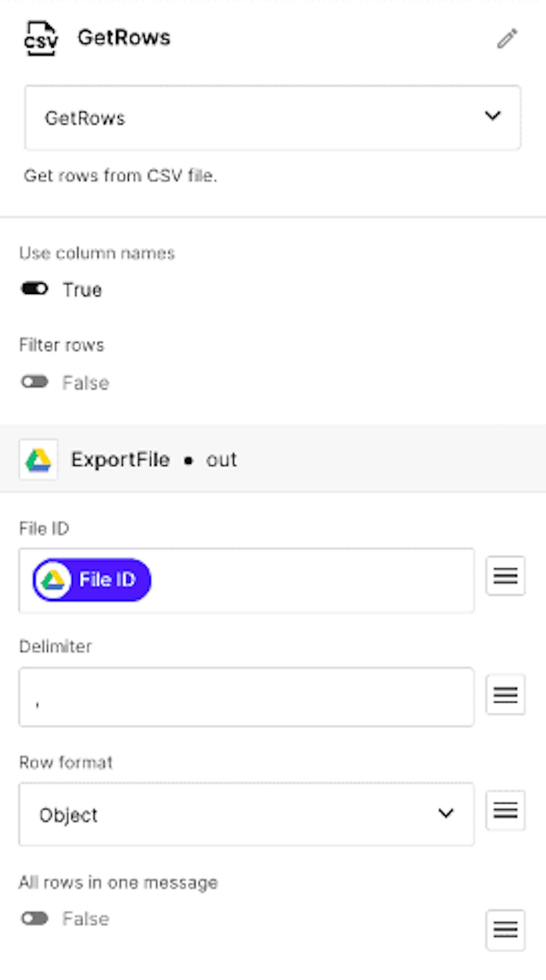This screenshot has width=546, height=980.
Task: Click Google Drive icon next to ExportFile
Action: (x=38, y=459)
